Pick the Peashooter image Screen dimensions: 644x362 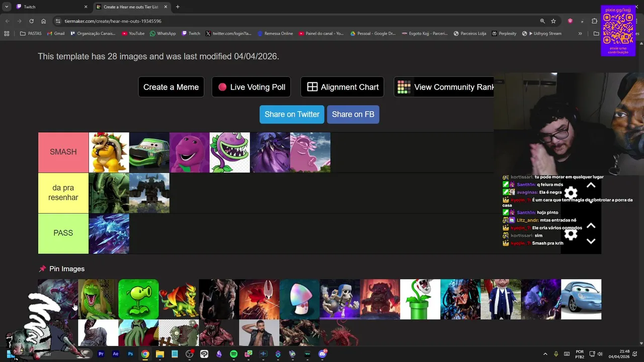click(138, 299)
